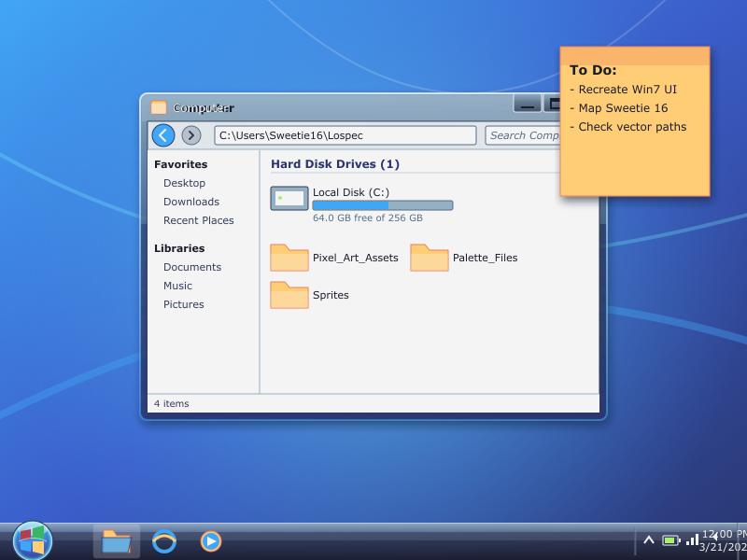The image size is (747, 560).
Task: Open the taskbar clock and date
Action: point(725,540)
